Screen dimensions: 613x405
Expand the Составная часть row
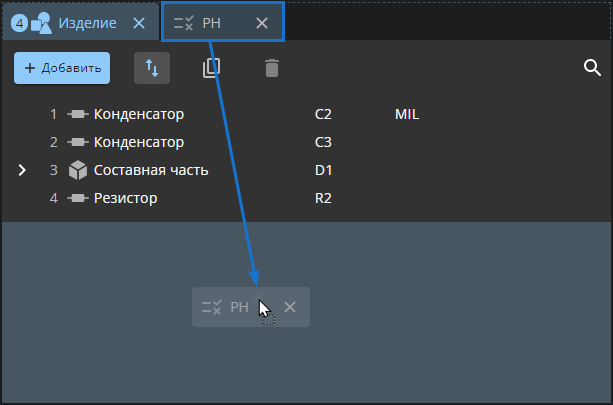(x=22, y=170)
